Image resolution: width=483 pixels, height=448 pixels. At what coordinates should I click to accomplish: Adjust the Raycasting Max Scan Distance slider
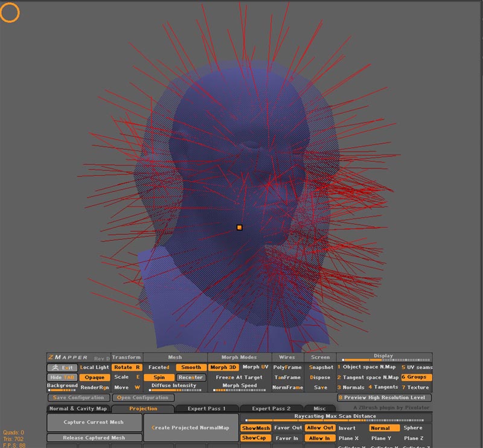pyautogui.click(x=338, y=419)
